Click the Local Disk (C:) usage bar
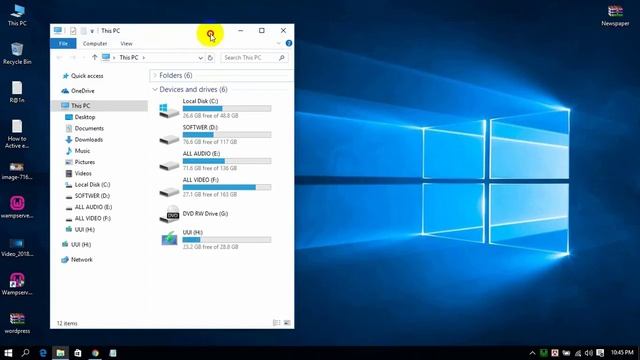Viewport: 640px width, 360px height. 227,109
